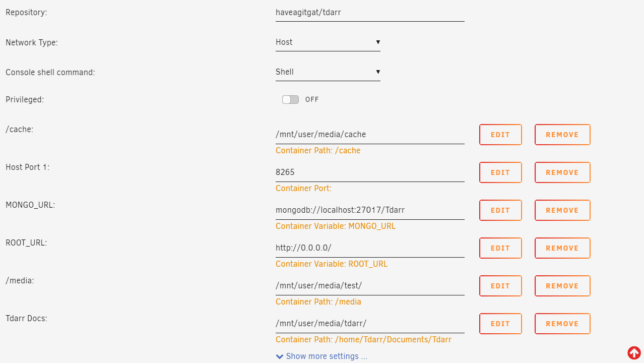This screenshot has height=363, width=644.
Task: Edit the /media path mapping
Action: tap(500, 286)
